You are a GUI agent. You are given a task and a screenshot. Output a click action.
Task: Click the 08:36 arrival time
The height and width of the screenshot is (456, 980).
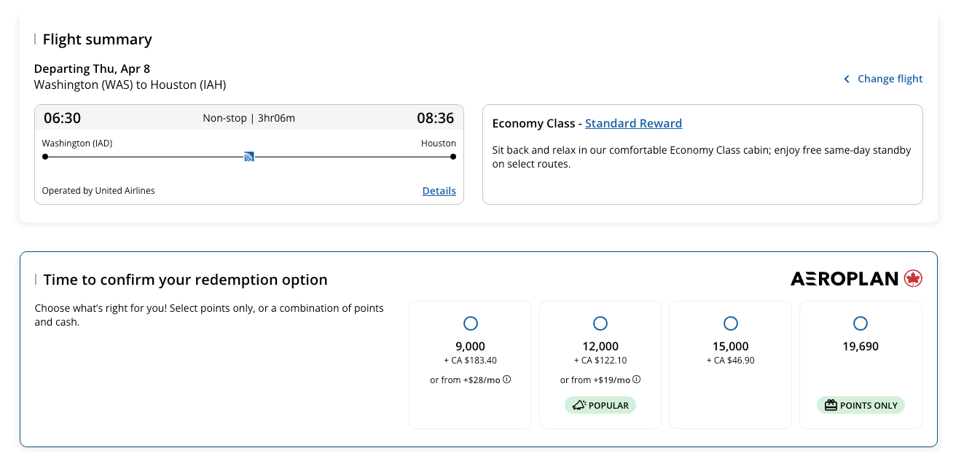click(x=436, y=118)
